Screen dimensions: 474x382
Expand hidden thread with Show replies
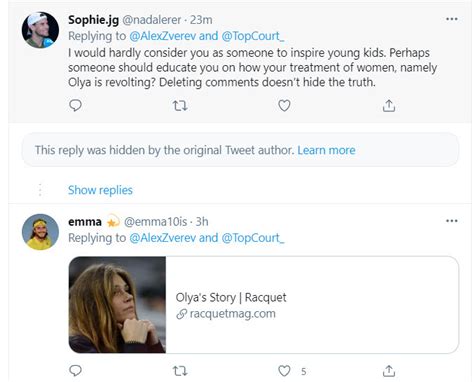100,190
